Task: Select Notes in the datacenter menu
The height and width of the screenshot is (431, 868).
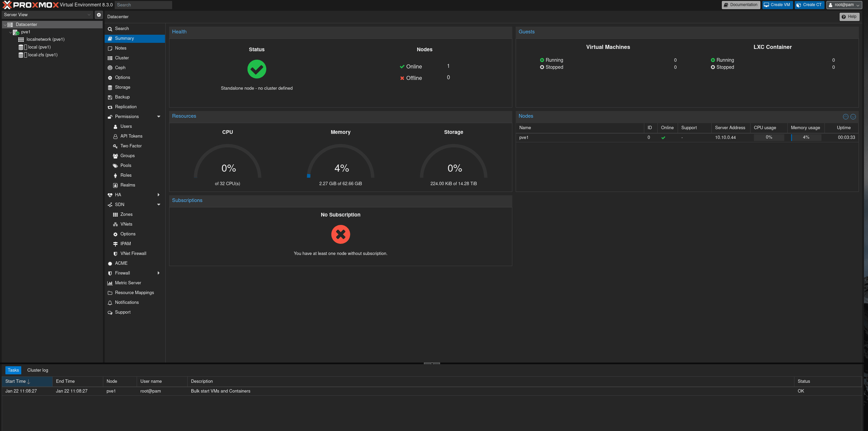Action: [x=120, y=48]
